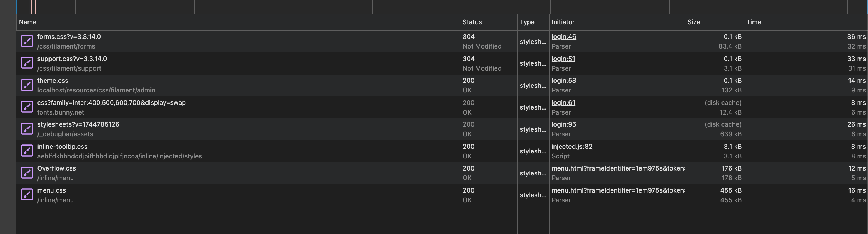Open the login:46 initiator link
This screenshot has height=234, width=868.
point(564,37)
